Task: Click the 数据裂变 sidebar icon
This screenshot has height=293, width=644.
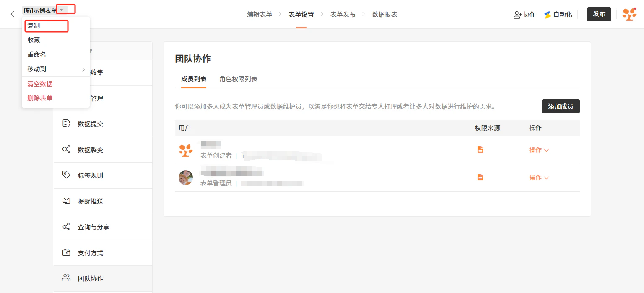Action: [x=66, y=149]
